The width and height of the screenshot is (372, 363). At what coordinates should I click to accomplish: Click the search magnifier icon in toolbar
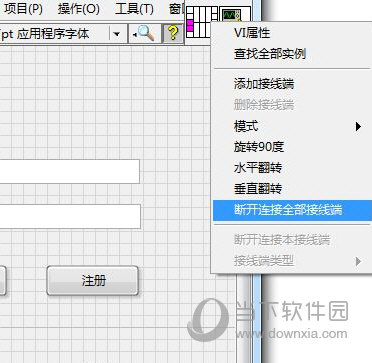[x=144, y=34]
